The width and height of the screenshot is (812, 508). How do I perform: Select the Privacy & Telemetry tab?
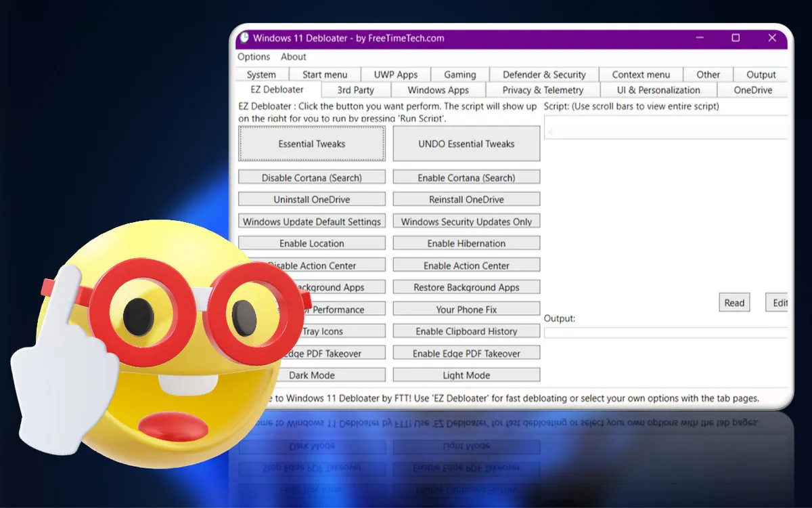(543, 90)
